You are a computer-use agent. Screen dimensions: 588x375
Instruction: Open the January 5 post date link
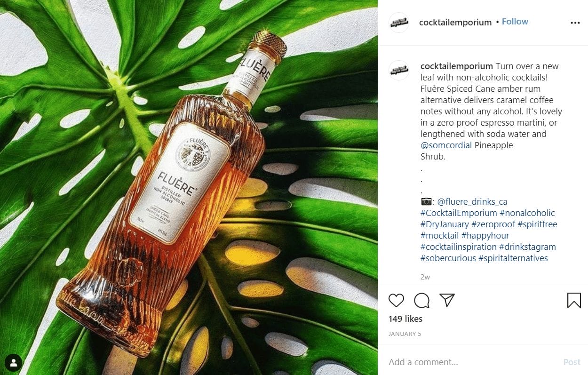405,334
